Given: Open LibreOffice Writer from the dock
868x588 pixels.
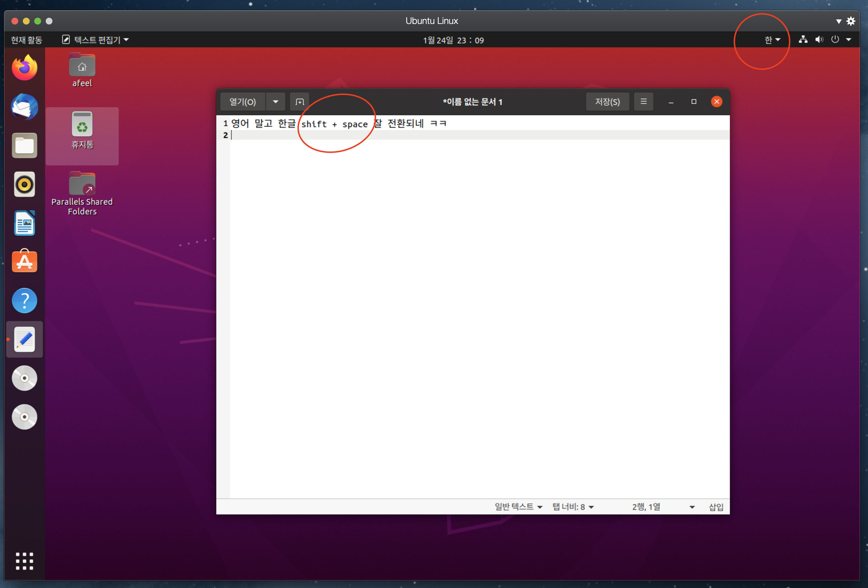Looking at the screenshot, I should 25,223.
